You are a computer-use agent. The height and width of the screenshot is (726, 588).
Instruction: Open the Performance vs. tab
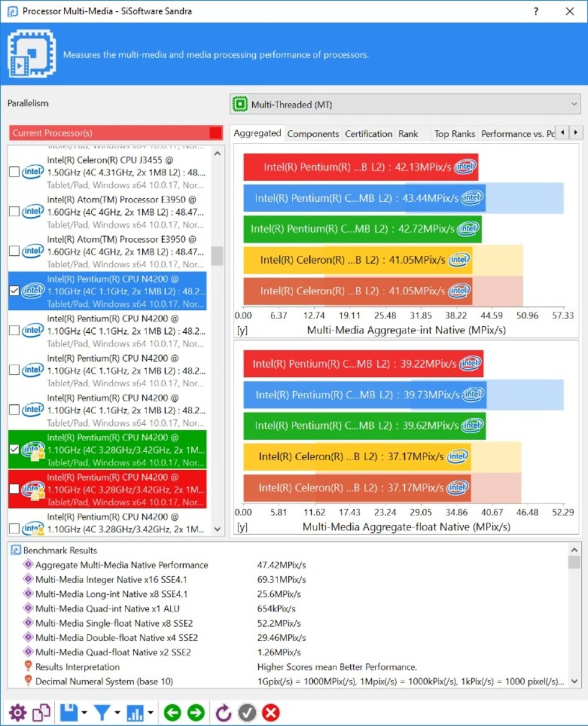(517, 134)
